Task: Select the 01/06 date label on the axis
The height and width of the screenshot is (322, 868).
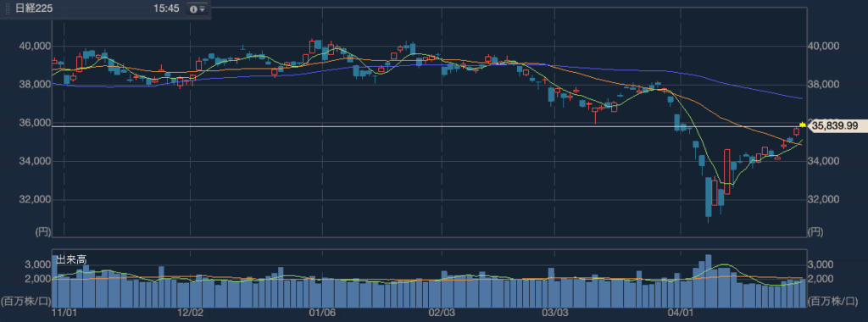Action: 323,313
